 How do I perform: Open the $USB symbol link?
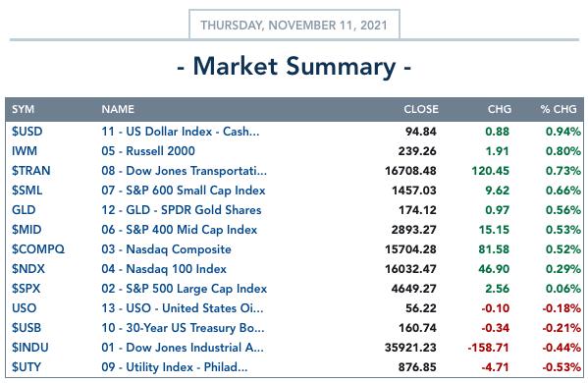(27, 328)
